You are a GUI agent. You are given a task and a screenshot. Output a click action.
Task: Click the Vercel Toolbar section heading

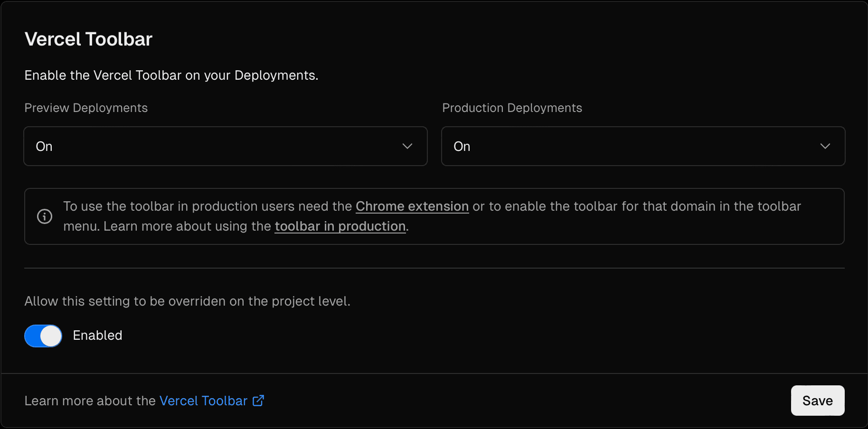[x=88, y=39]
